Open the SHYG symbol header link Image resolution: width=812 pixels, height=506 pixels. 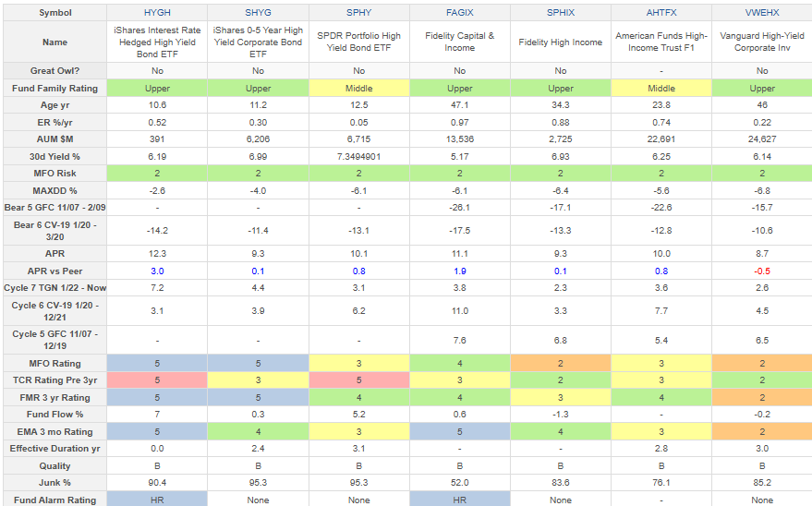(258, 10)
